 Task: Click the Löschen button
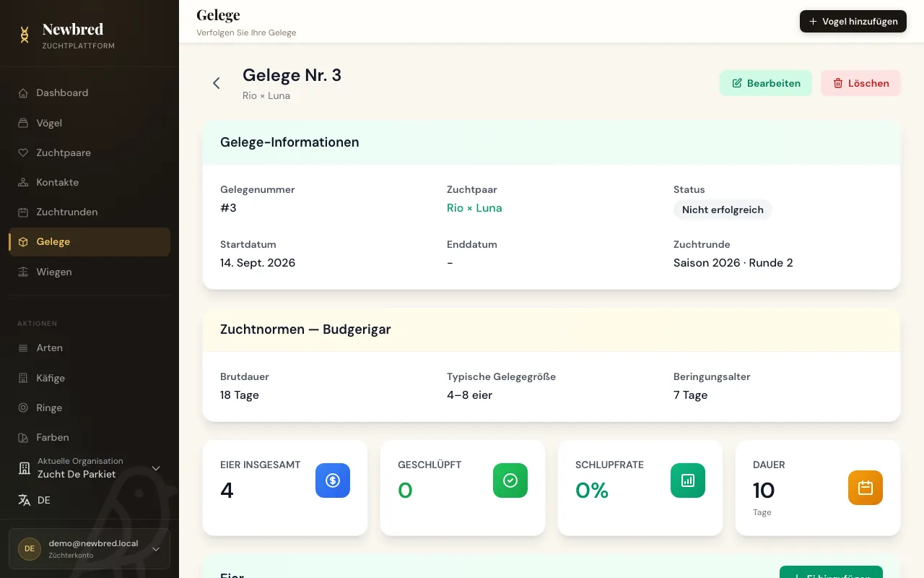(860, 83)
